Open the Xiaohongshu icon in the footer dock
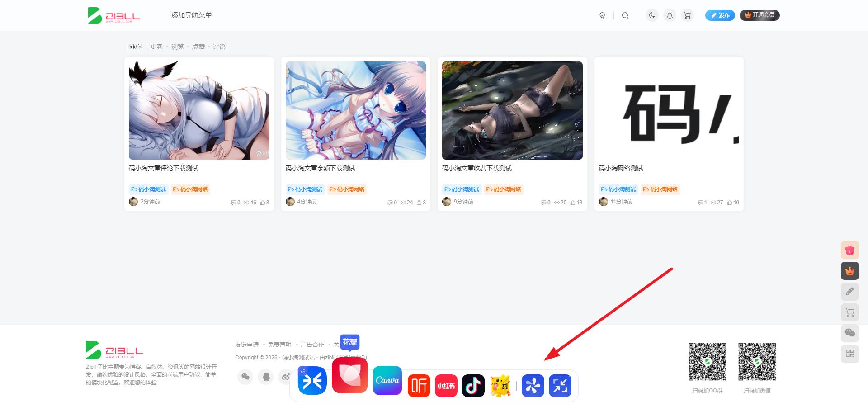868x411 pixels. click(x=446, y=385)
